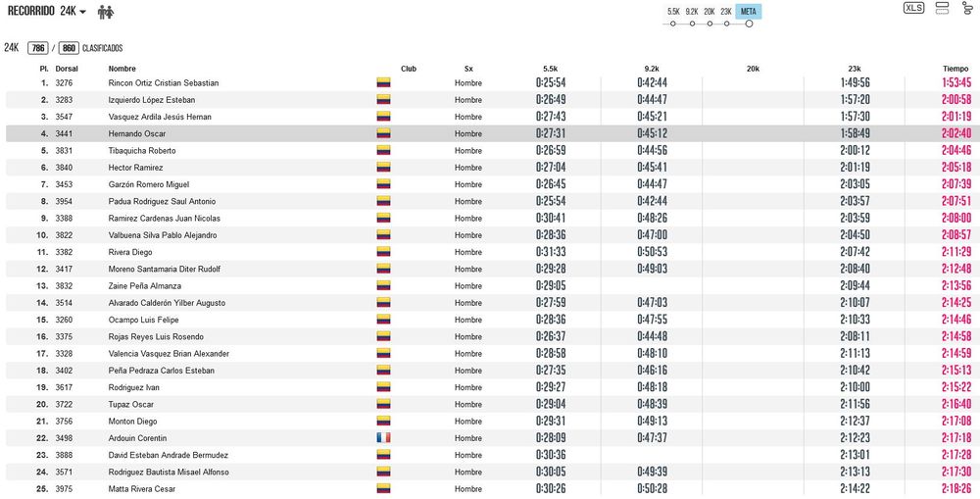Screen dimensions: 980x499
Task: Select the META finish checkpoint
Action: click(x=749, y=12)
